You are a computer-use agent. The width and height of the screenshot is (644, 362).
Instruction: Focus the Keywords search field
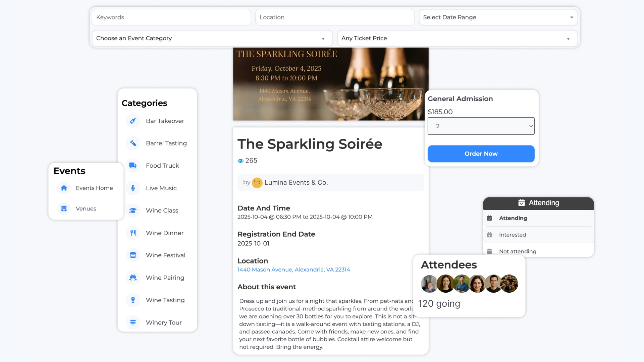point(171,17)
